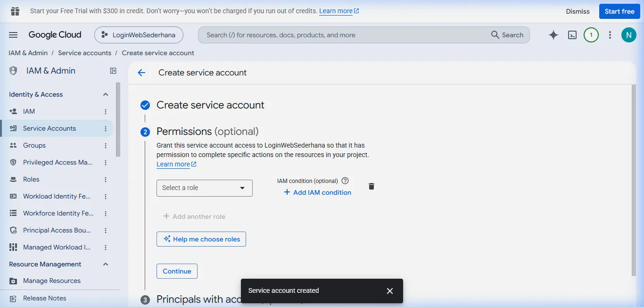Open the options menu for Privileged Access Manager
The image size is (644, 307).
click(x=106, y=163)
